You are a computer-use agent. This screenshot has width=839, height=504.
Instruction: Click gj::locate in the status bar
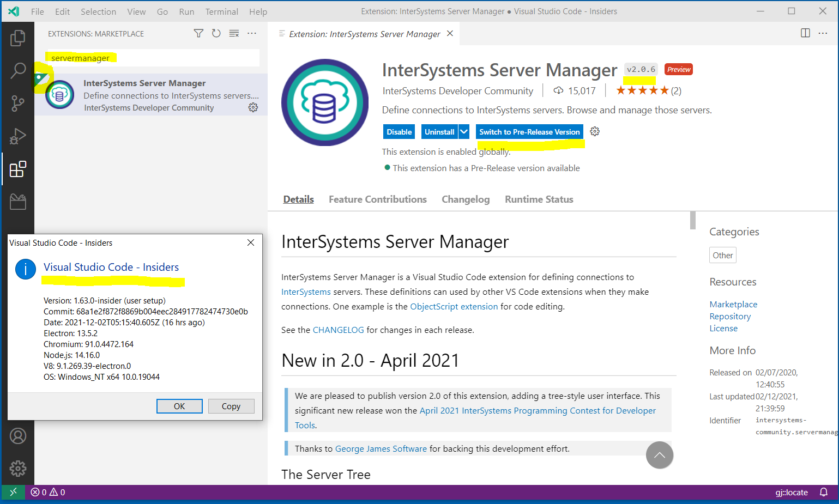[x=792, y=492]
